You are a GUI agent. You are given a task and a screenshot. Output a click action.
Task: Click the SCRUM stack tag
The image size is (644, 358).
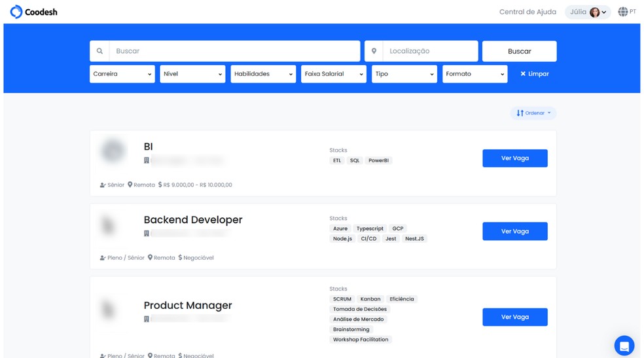point(342,299)
